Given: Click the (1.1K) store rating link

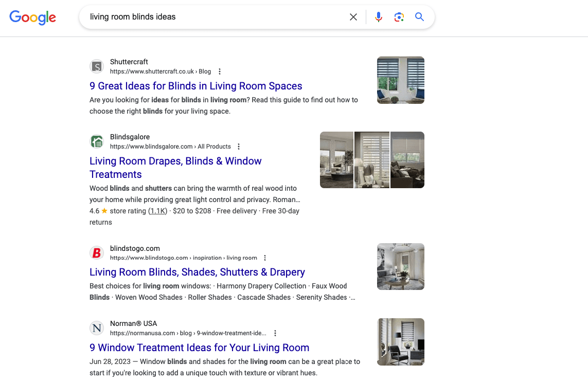Looking at the screenshot, I should (157, 211).
